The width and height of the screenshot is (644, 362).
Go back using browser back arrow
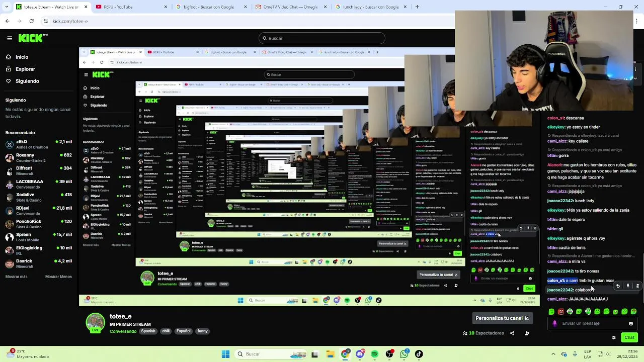click(x=7, y=21)
